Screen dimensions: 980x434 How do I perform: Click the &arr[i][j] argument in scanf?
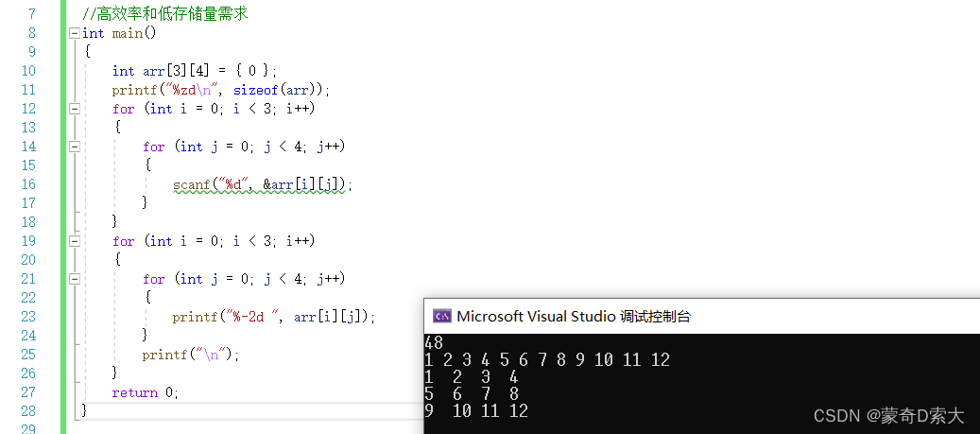pos(303,184)
